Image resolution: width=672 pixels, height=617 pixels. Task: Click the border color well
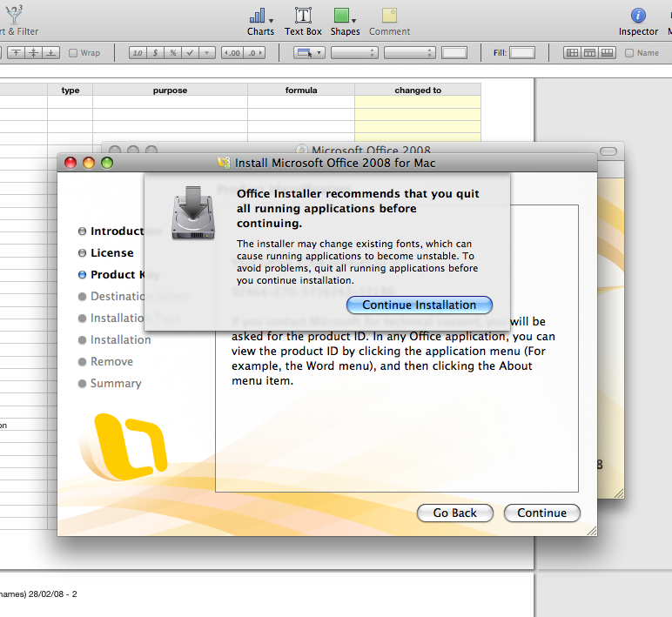coord(454,53)
